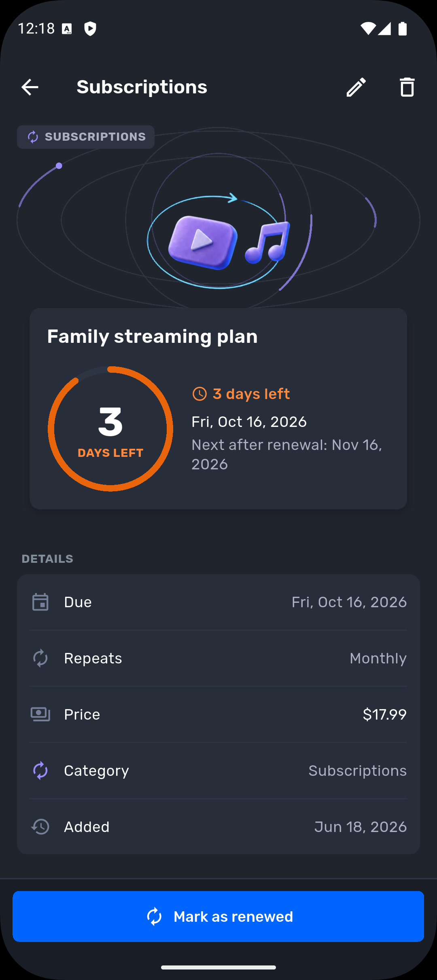Go back using the arrow icon
The width and height of the screenshot is (437, 980).
[30, 87]
